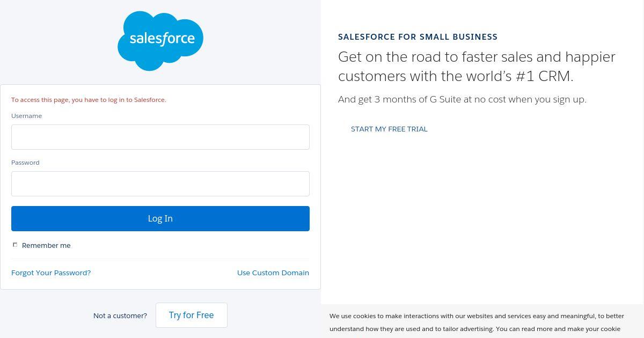Click the Salesforce cloud logo
Viewport: 644px width, 338px height.
coord(160,41)
